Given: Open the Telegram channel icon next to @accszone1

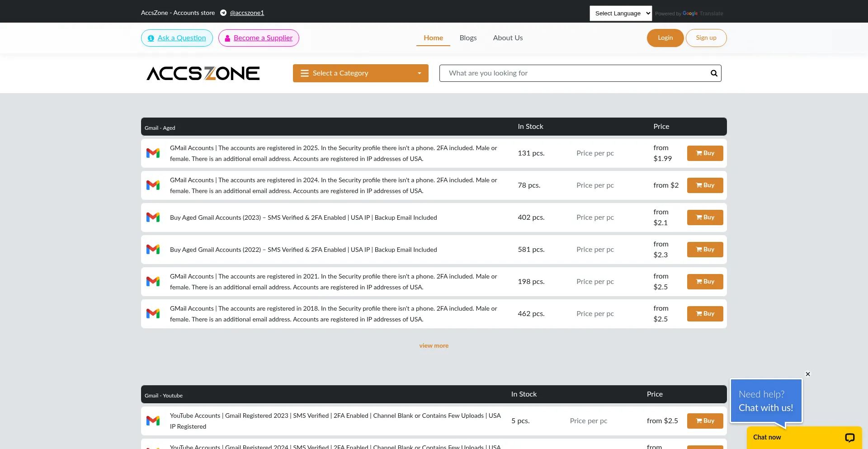Looking at the screenshot, I should [x=223, y=13].
